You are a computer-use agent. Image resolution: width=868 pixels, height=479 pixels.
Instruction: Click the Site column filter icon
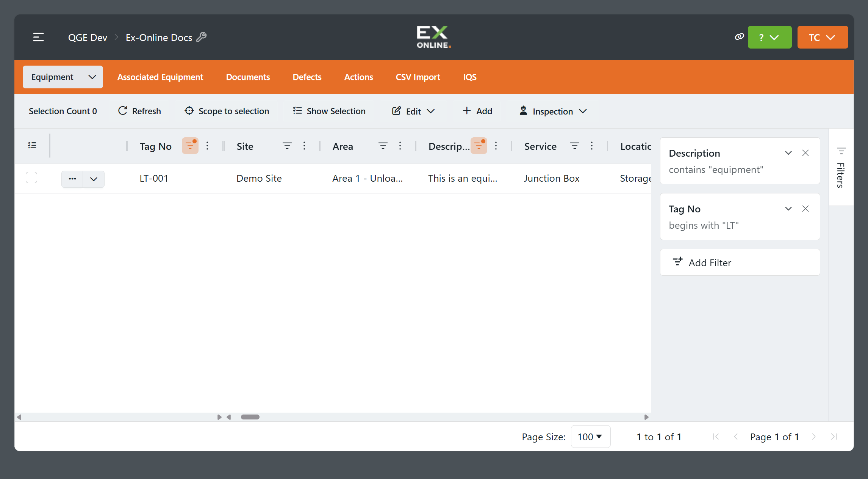[x=287, y=146]
